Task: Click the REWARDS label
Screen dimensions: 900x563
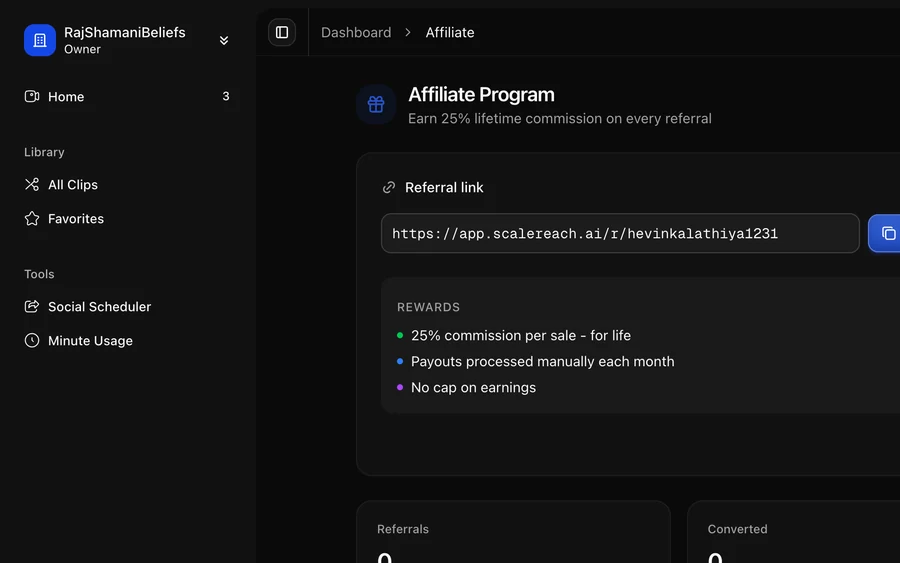Action: pyautogui.click(x=428, y=307)
